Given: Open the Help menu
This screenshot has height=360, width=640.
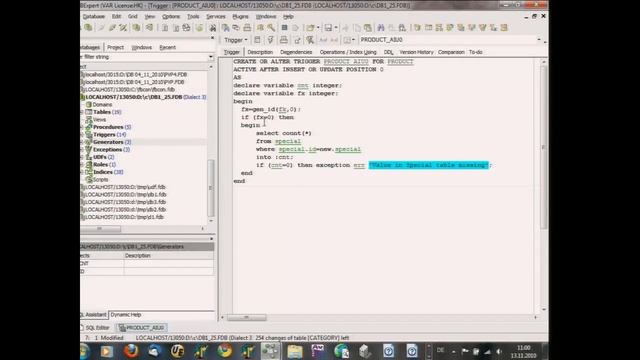Looking at the screenshot, I should click(x=288, y=16).
